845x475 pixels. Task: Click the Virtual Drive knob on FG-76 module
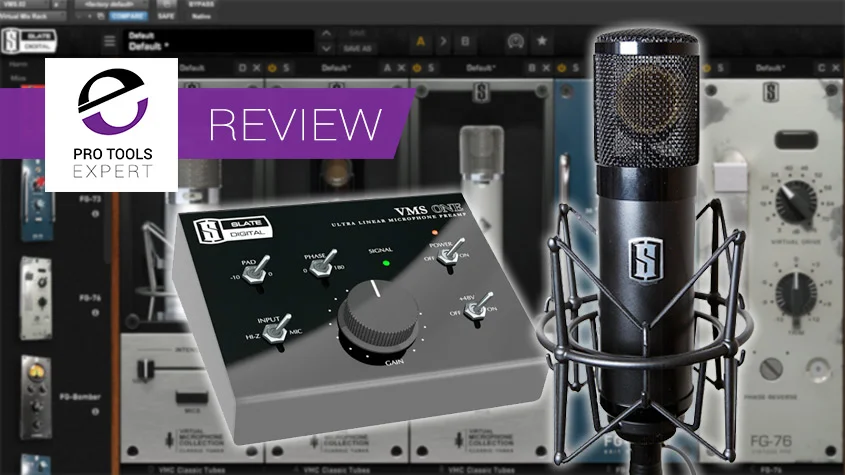(795, 201)
